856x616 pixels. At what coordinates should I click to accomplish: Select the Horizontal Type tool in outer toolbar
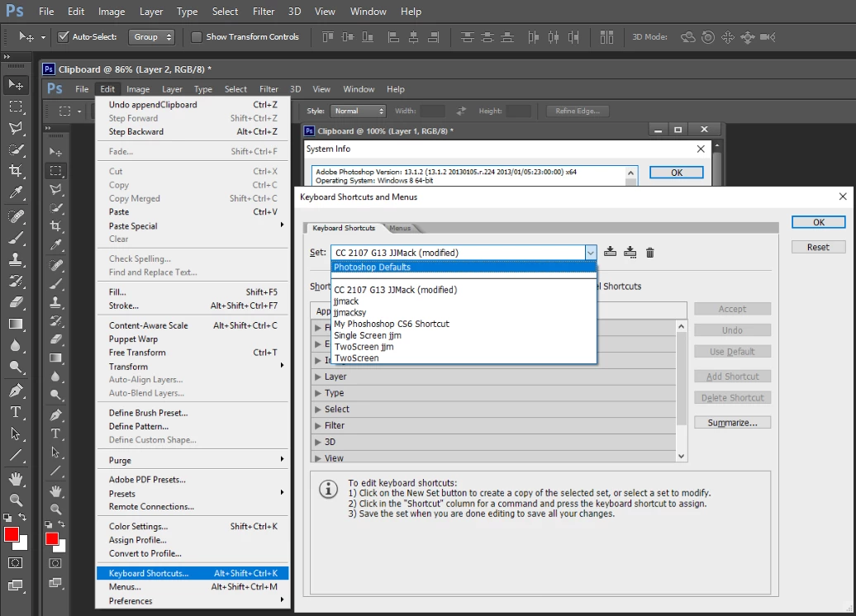click(x=16, y=412)
